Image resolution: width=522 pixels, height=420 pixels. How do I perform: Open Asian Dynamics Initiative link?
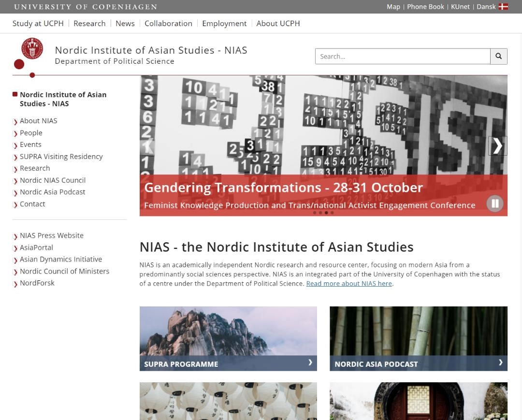tap(61, 259)
